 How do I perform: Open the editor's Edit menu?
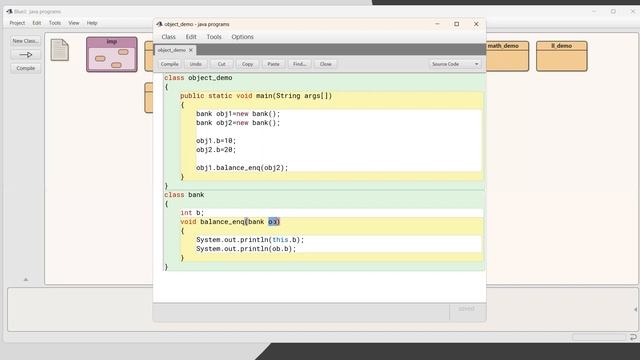tap(191, 37)
